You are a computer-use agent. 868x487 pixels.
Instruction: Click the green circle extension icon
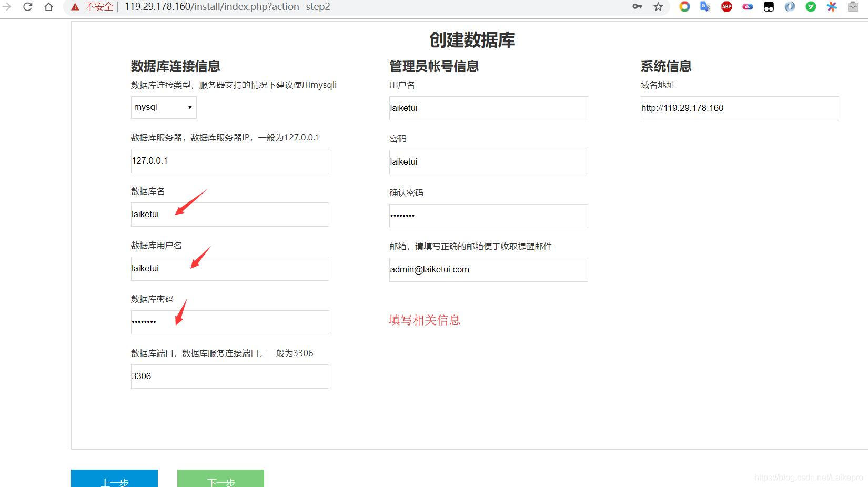click(x=810, y=7)
